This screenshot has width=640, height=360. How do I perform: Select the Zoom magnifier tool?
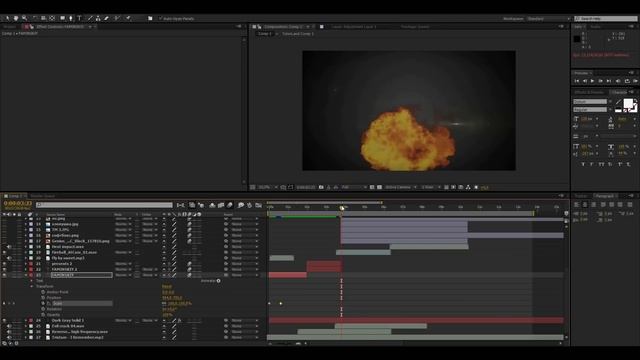(x=24, y=18)
